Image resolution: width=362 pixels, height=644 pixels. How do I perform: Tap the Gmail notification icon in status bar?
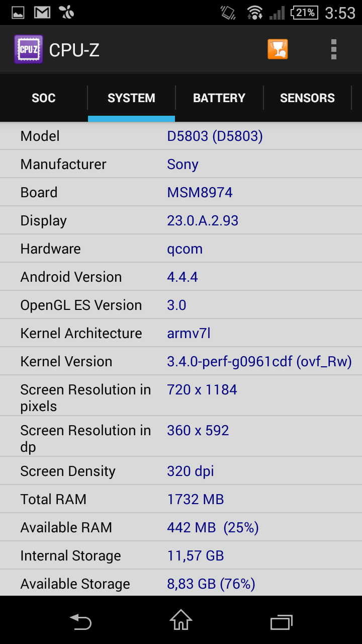pyautogui.click(x=42, y=13)
